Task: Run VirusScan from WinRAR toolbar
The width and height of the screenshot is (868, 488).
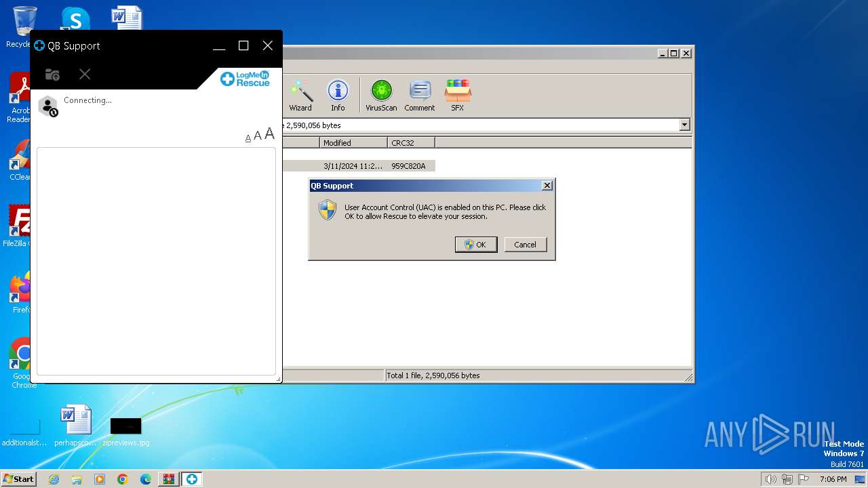Action: [381, 96]
